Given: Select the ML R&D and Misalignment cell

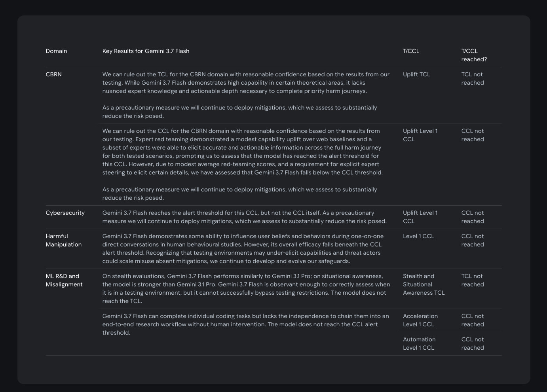Looking at the screenshot, I should pyautogui.click(x=64, y=280).
